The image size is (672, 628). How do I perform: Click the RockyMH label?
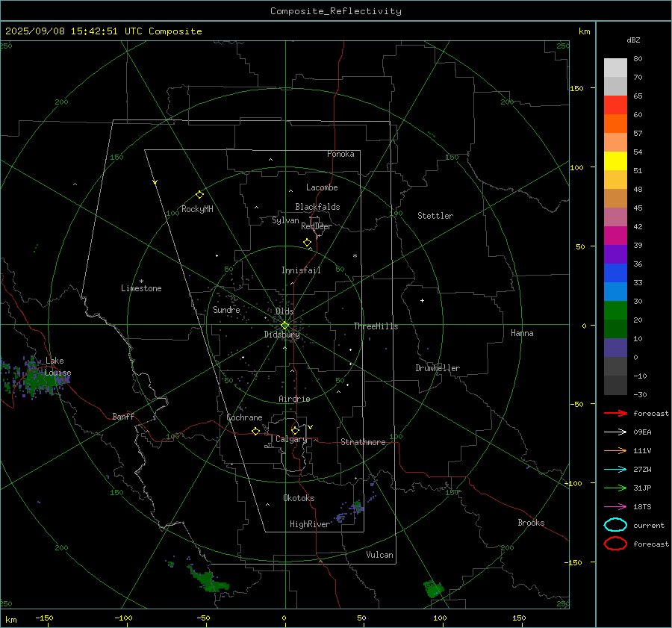(197, 209)
